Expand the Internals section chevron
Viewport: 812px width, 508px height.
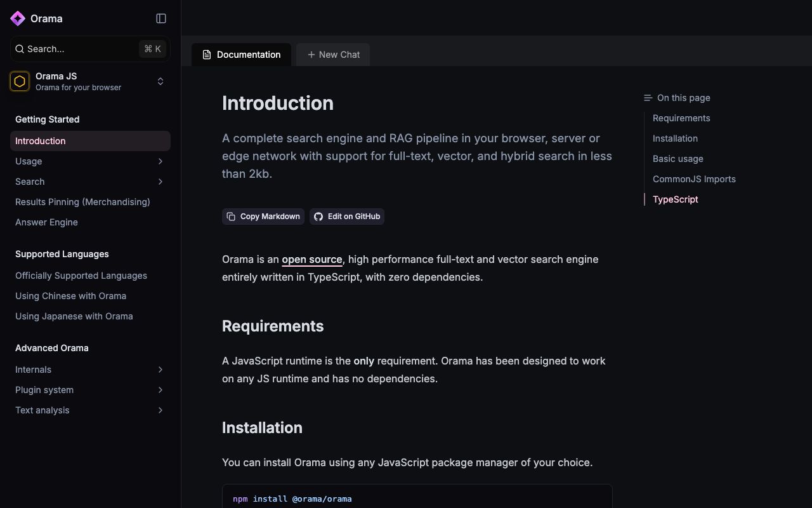[160, 370]
